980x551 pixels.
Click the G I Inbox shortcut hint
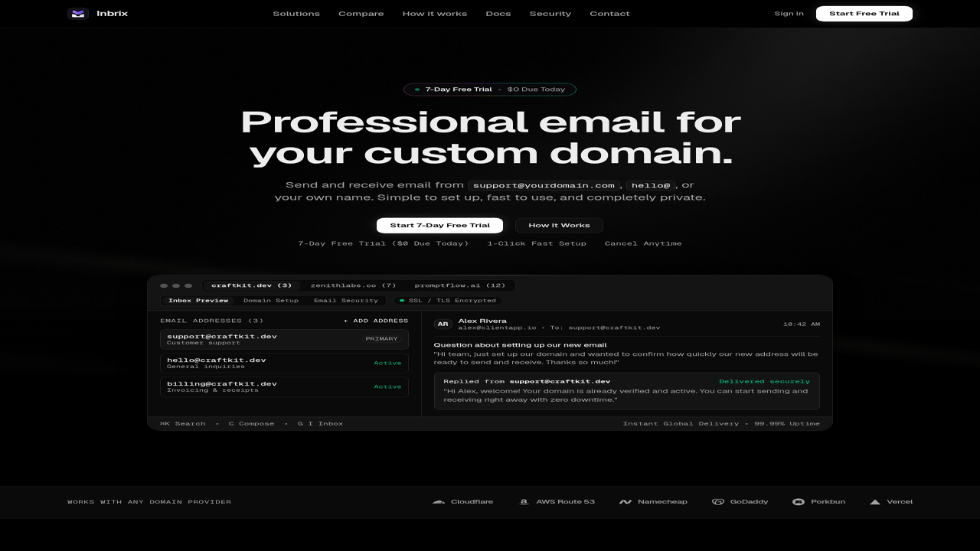click(320, 423)
